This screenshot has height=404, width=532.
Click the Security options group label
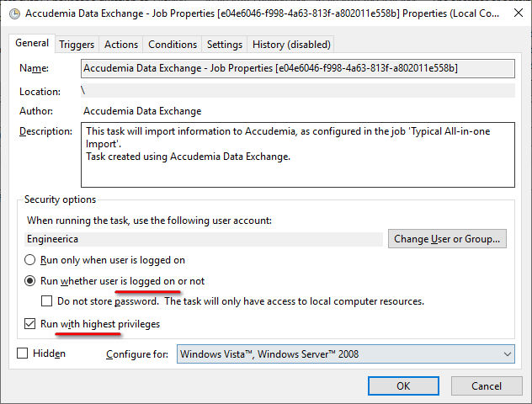pyautogui.click(x=60, y=199)
